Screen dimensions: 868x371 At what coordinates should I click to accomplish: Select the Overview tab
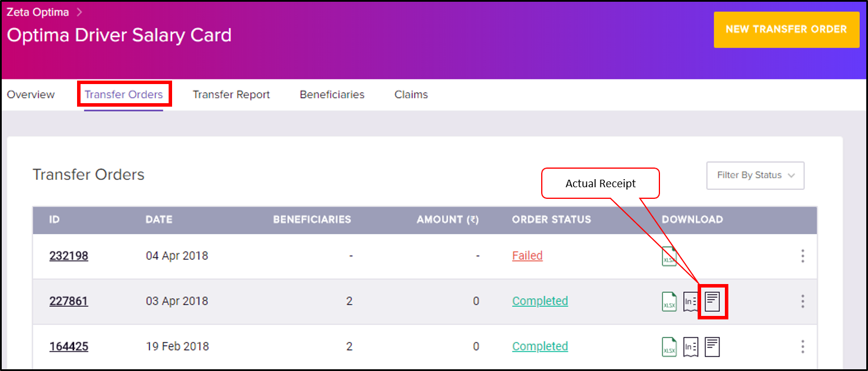[31, 94]
